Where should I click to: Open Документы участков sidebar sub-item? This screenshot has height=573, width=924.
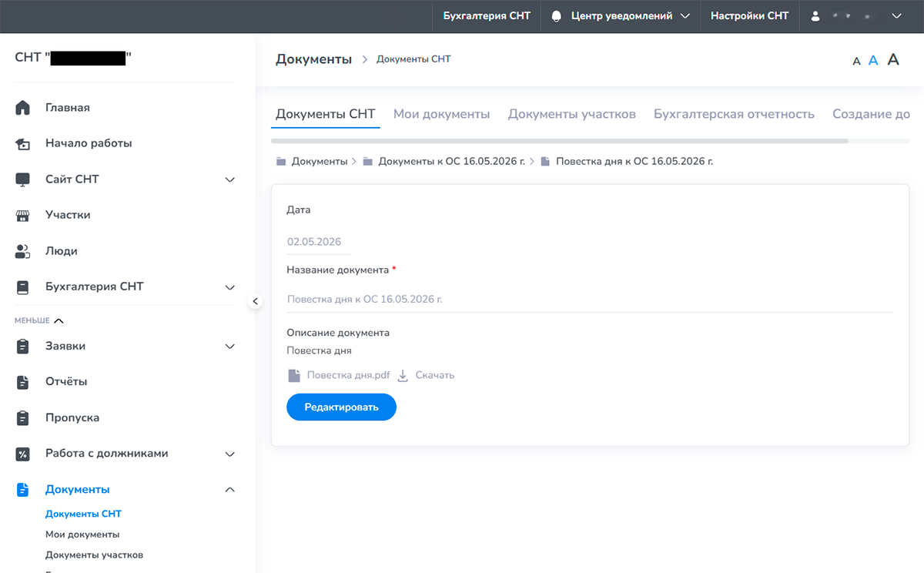click(x=94, y=555)
